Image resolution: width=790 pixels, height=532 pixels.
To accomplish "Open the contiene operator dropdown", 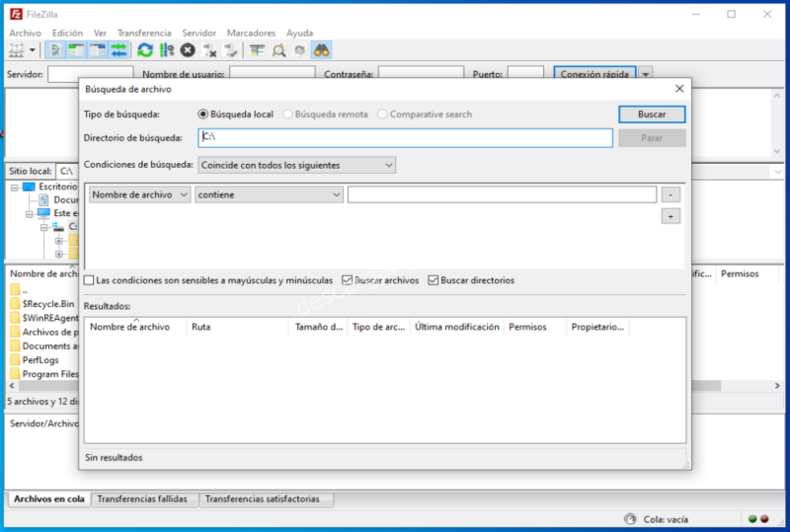I will coord(269,195).
